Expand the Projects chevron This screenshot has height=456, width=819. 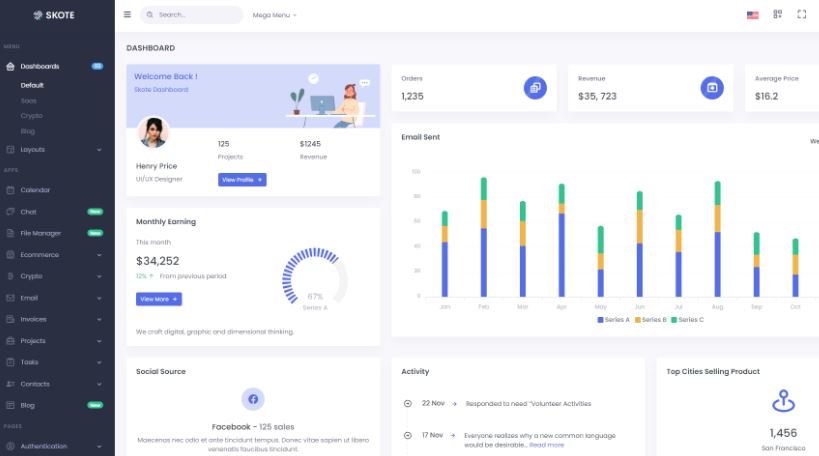99,341
